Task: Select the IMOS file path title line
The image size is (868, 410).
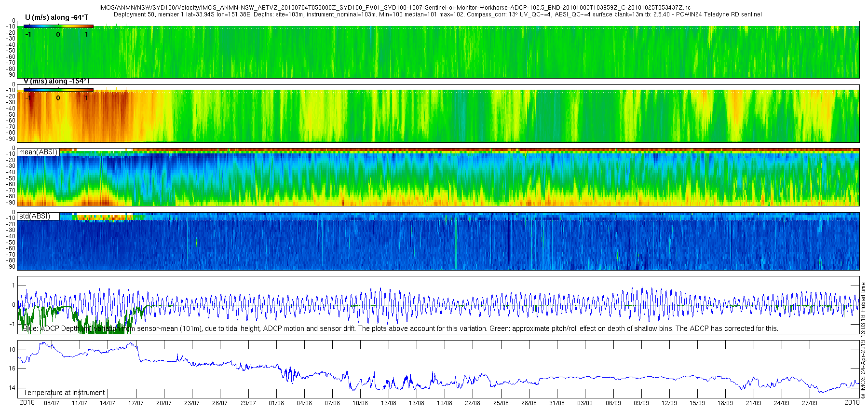Action: [x=394, y=8]
